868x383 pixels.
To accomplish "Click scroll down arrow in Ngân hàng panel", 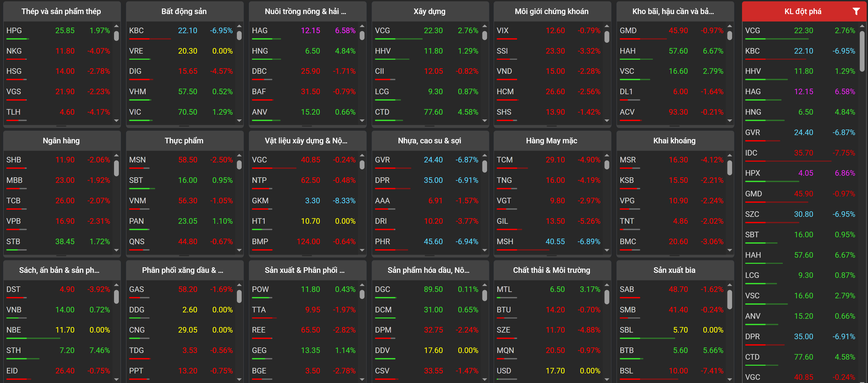I will tap(116, 250).
